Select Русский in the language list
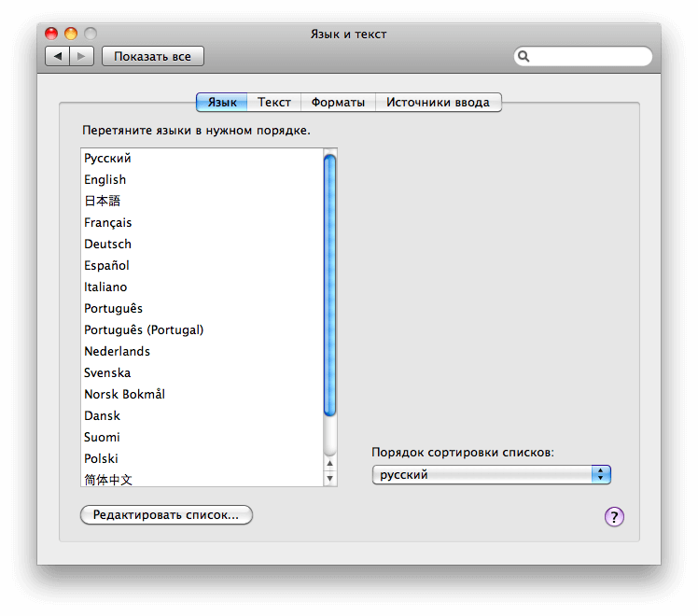 coord(202,158)
